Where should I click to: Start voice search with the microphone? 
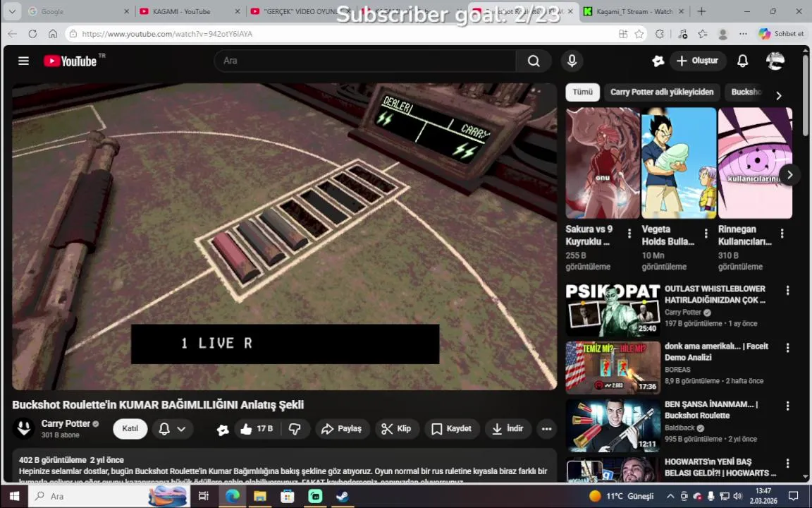pyautogui.click(x=572, y=61)
